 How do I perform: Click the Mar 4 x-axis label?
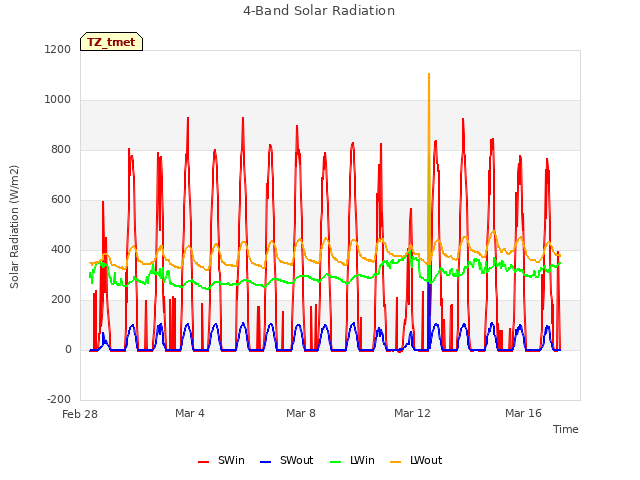click(x=190, y=413)
